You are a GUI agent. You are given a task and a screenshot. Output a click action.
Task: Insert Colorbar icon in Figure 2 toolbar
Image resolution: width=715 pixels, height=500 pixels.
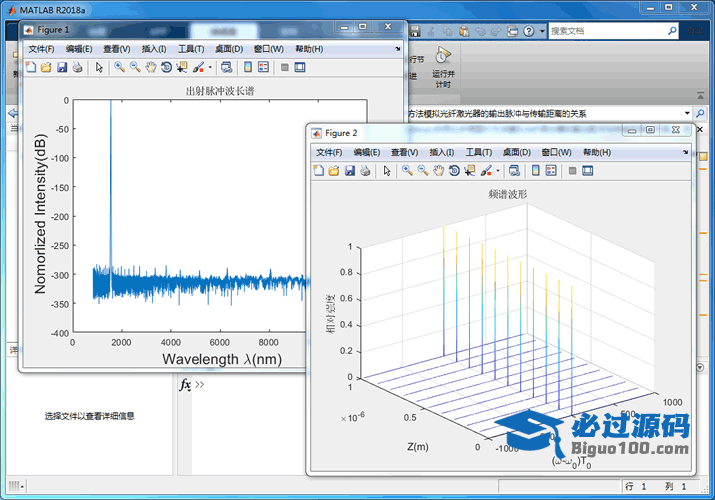tap(535, 171)
